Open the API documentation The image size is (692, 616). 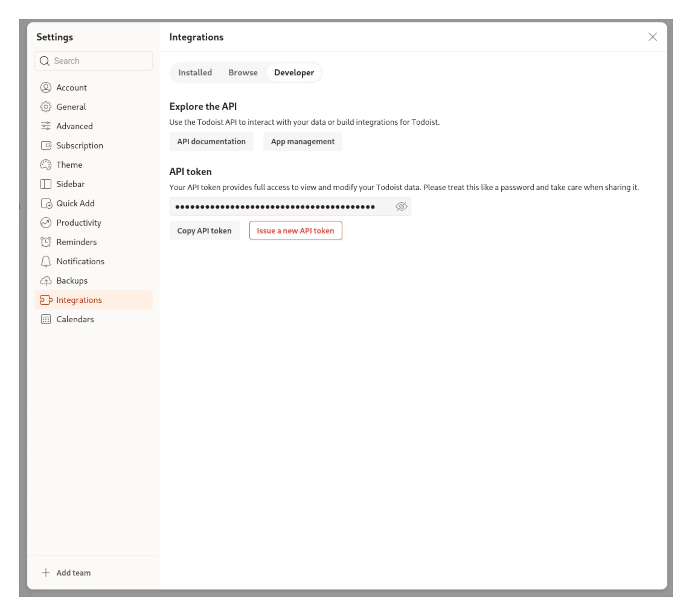pos(211,141)
